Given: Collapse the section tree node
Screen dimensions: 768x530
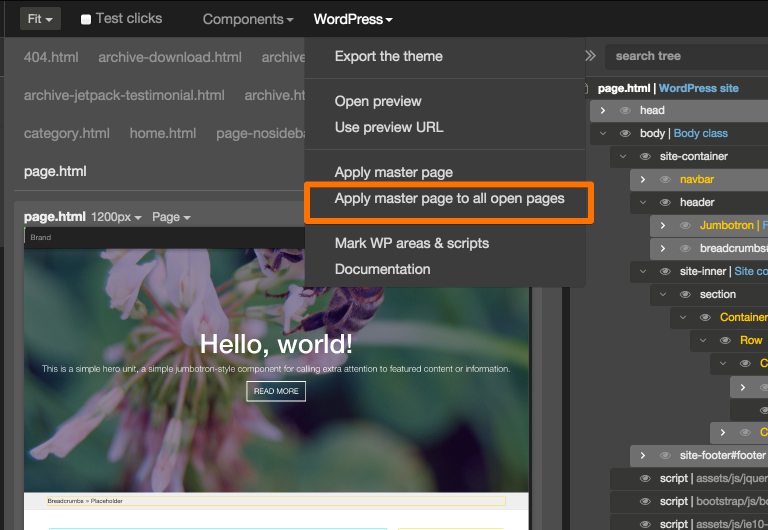Looking at the screenshot, I should click(x=663, y=294).
